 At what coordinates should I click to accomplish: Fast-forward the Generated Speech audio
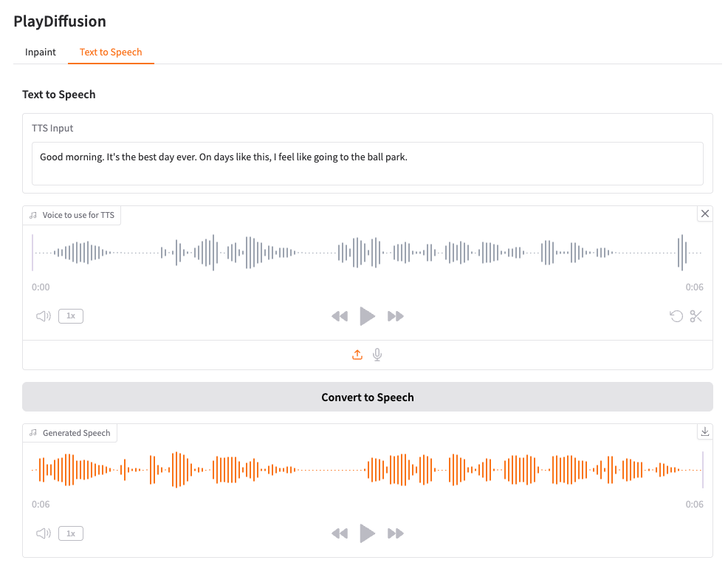click(396, 533)
